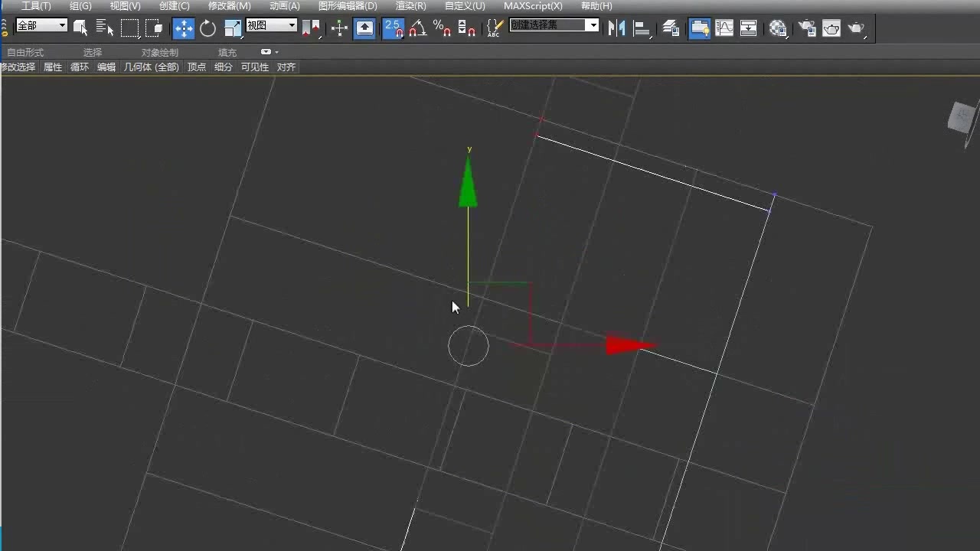980x551 pixels.
Task: Toggle Keyboard Shortcut Override button
Action: tap(365, 28)
